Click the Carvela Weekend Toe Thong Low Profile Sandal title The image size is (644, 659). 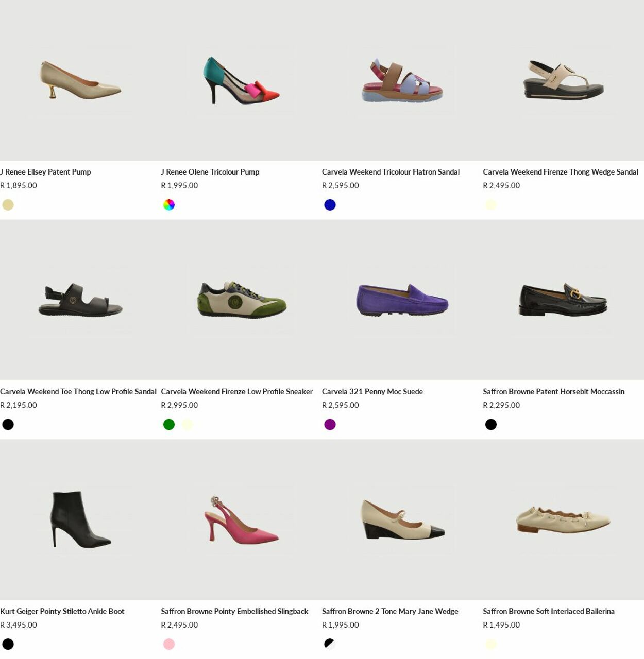[78, 392]
